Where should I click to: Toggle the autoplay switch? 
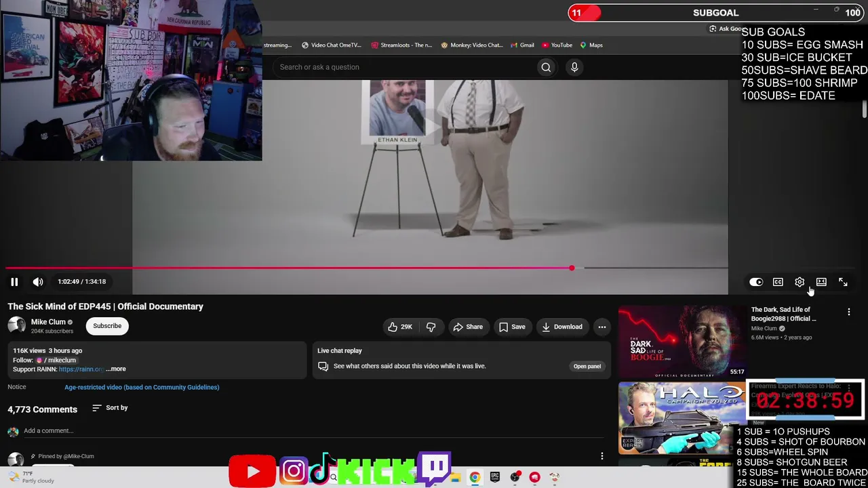(756, 282)
